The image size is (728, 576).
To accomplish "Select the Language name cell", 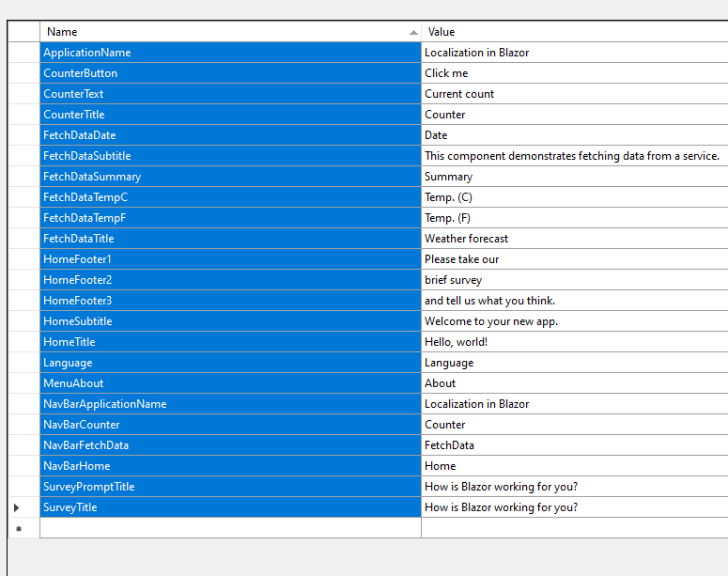I will [230, 363].
